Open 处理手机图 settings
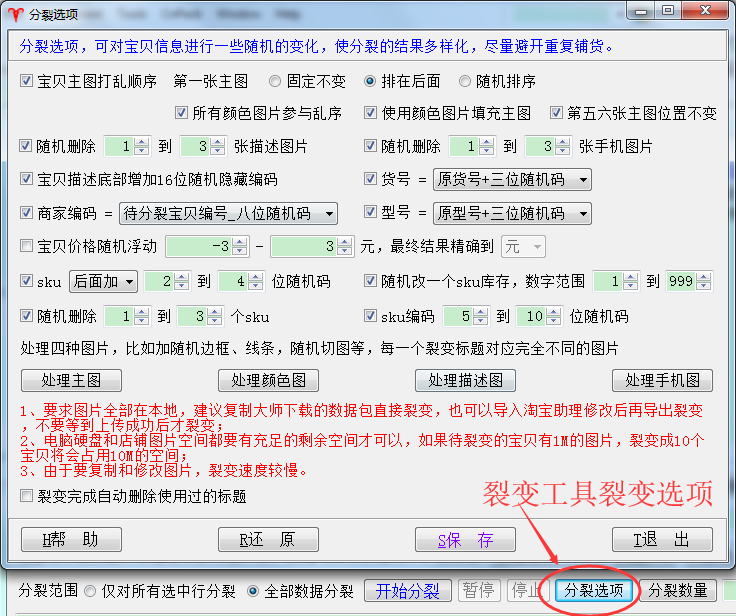This screenshot has width=736, height=616. tap(662, 380)
